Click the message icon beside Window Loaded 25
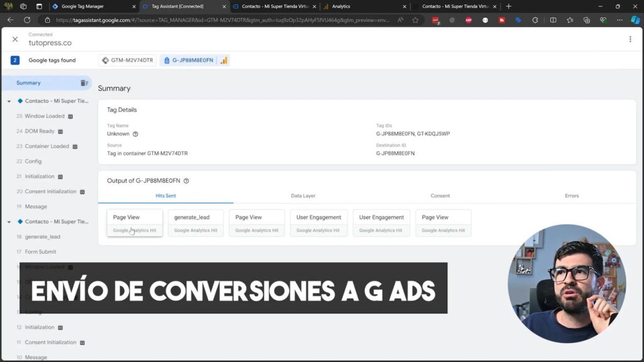Screen dimensions: 644x362 (x=70, y=116)
